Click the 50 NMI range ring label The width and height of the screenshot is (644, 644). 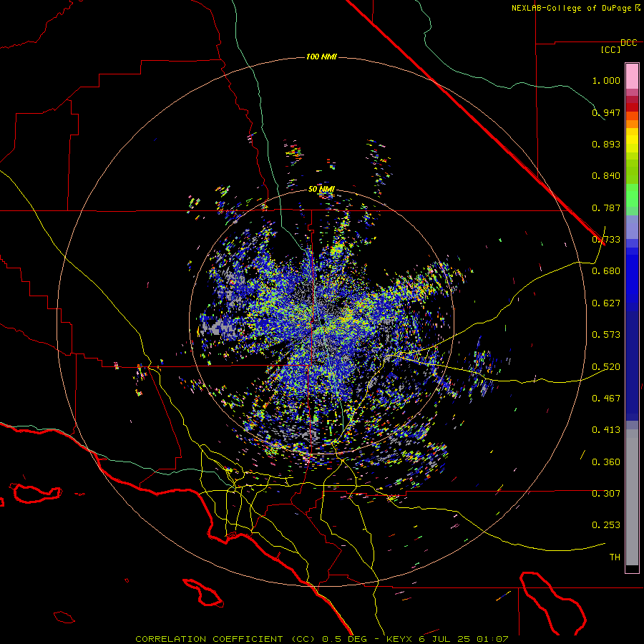pyautogui.click(x=321, y=190)
